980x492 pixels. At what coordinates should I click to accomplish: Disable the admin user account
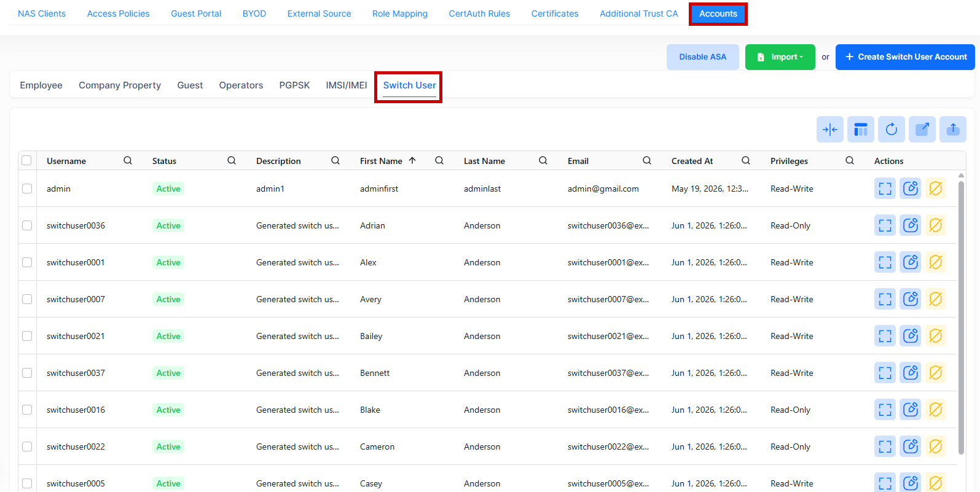pos(935,189)
